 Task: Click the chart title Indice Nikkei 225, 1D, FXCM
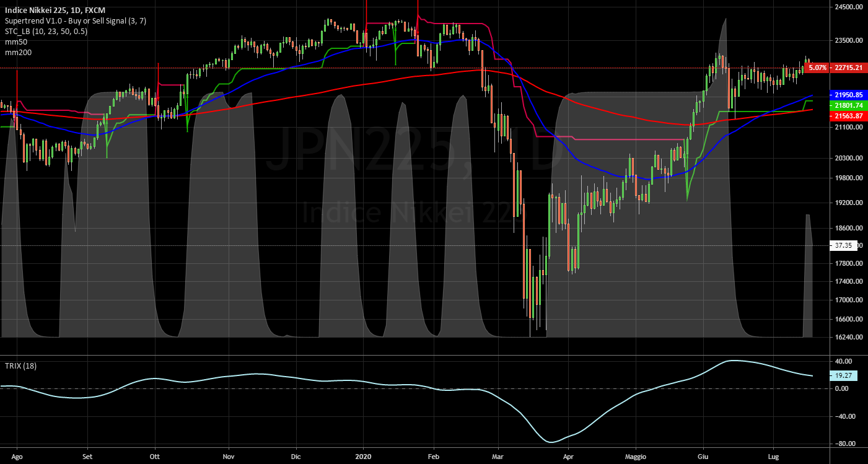point(55,11)
